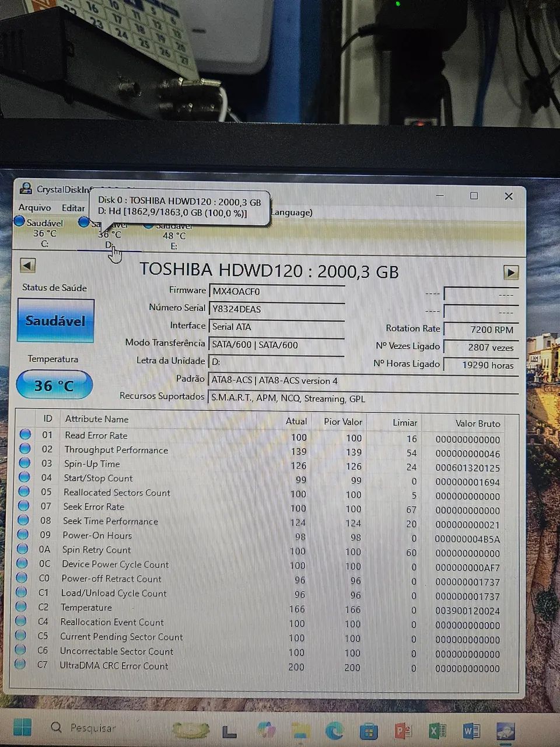This screenshot has width=560, height=747.
Task: Open the Editar menu
Action: pyautogui.click(x=73, y=208)
